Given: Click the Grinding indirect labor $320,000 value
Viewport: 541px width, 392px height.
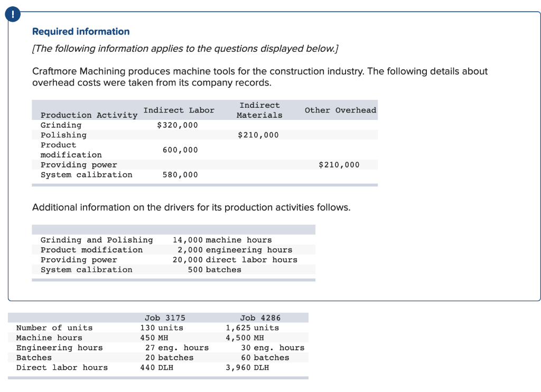Looking at the screenshot, I should click(178, 125).
